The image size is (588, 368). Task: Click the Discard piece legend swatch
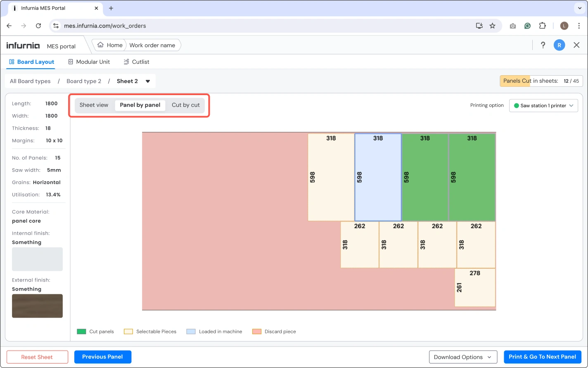257,332
